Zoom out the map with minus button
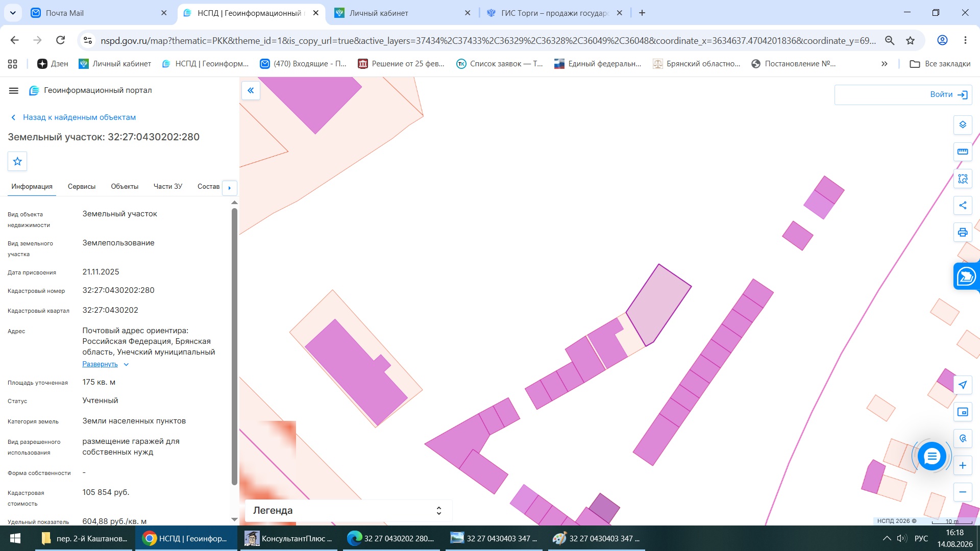 click(963, 492)
